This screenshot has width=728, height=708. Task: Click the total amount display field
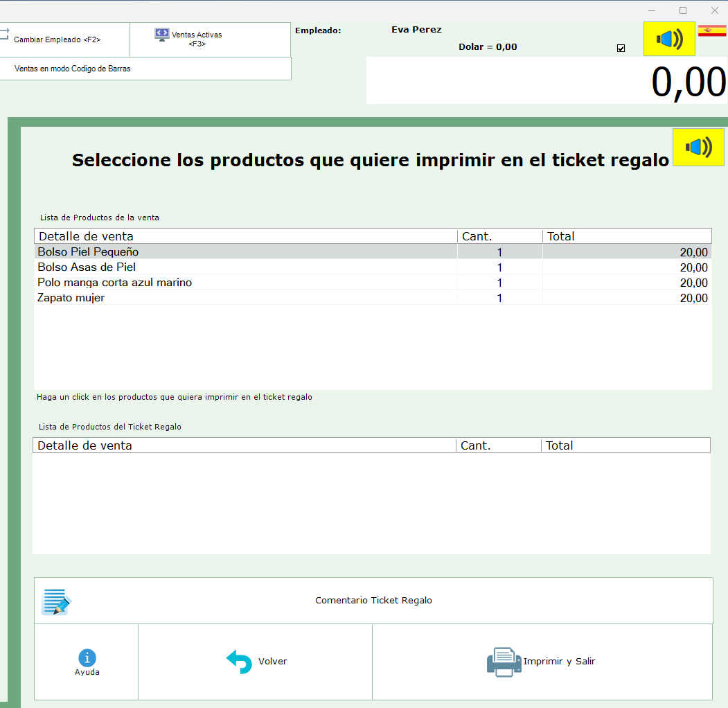tap(546, 81)
